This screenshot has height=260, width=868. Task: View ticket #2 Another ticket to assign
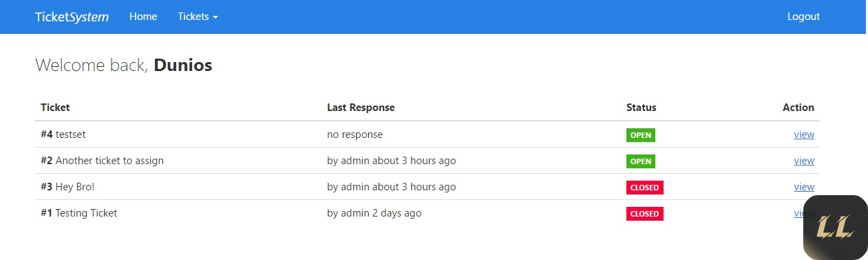(804, 161)
